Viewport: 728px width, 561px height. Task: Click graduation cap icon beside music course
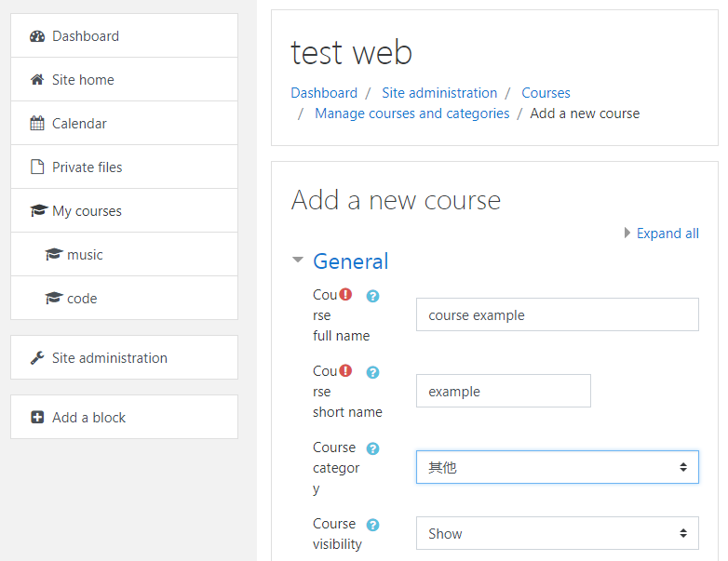tap(53, 255)
